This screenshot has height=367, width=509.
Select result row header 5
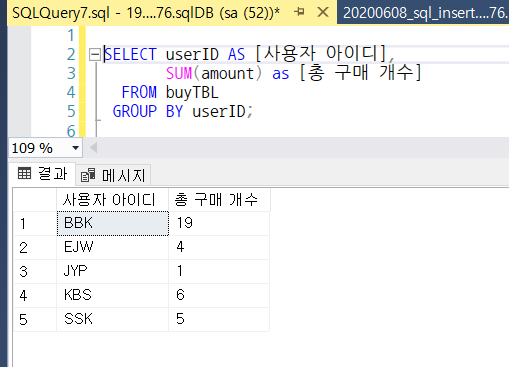click(35, 319)
